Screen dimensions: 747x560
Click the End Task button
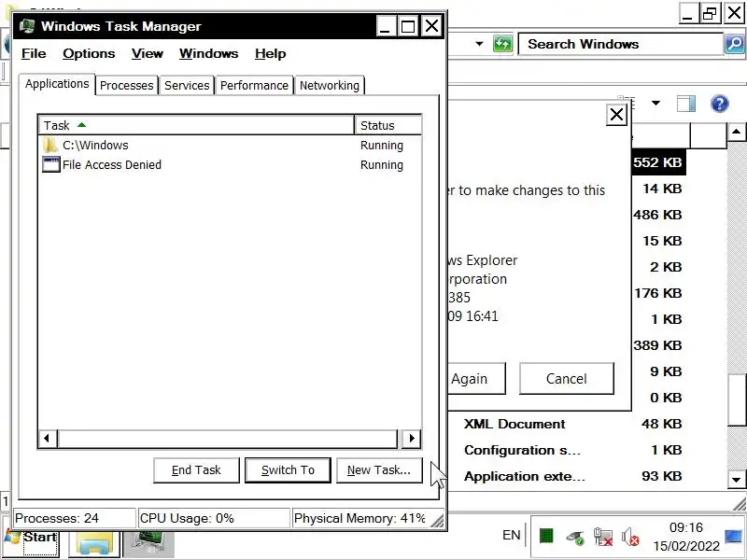196,470
